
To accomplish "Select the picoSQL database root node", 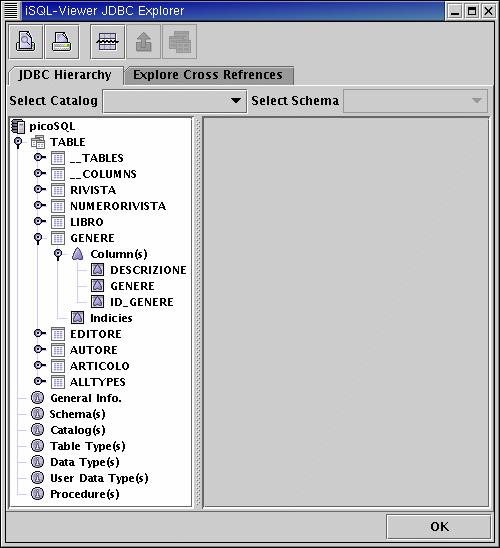I will [x=52, y=126].
